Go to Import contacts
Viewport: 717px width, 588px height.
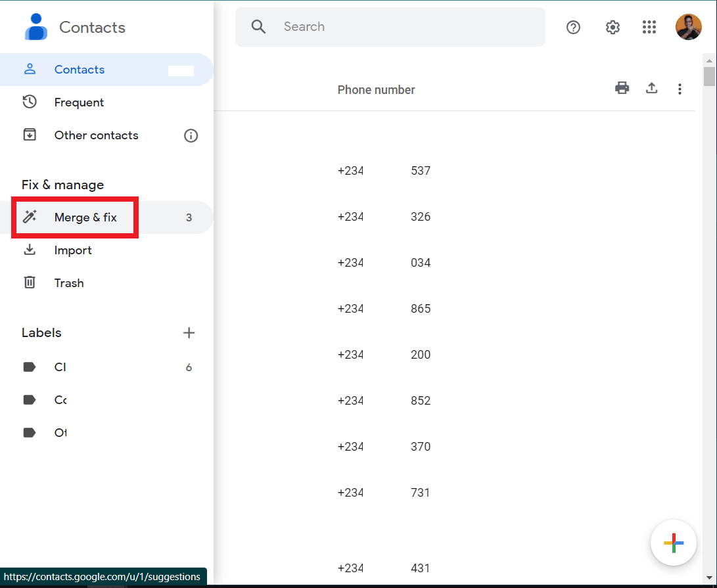[73, 250]
